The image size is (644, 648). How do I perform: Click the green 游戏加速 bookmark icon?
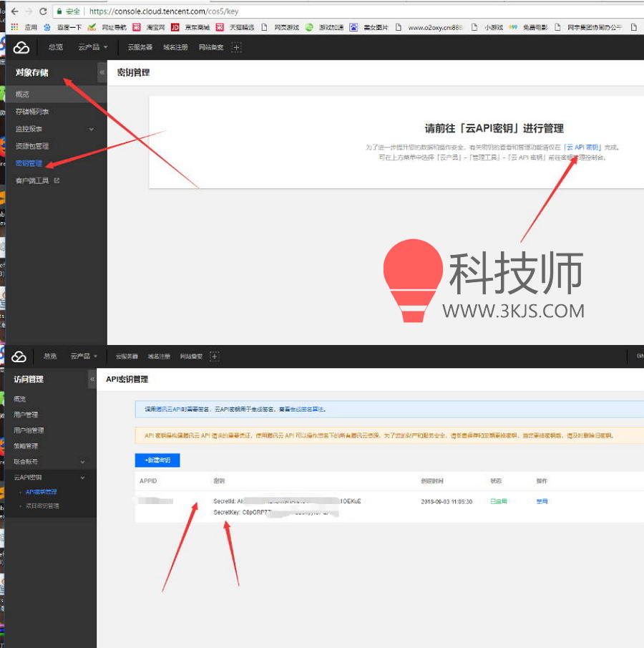pos(308,27)
